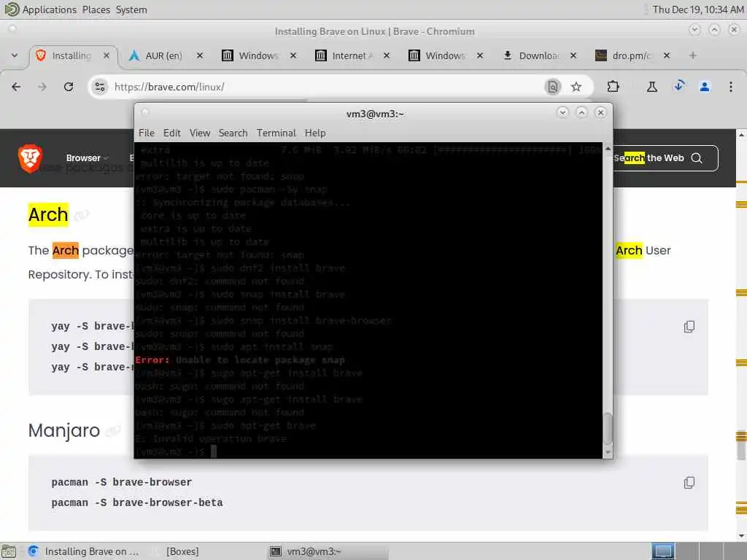Open the profile avatar menu
This screenshot has width=747, height=560.
click(x=705, y=87)
